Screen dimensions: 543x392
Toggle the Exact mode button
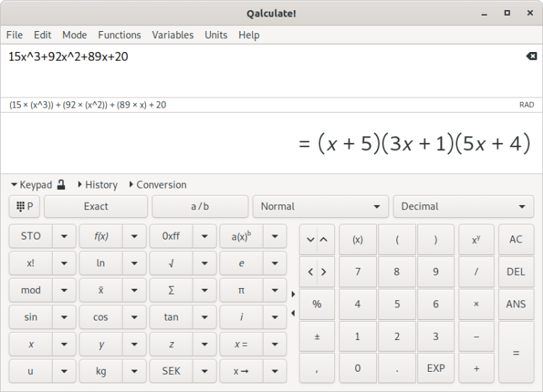[x=96, y=206]
